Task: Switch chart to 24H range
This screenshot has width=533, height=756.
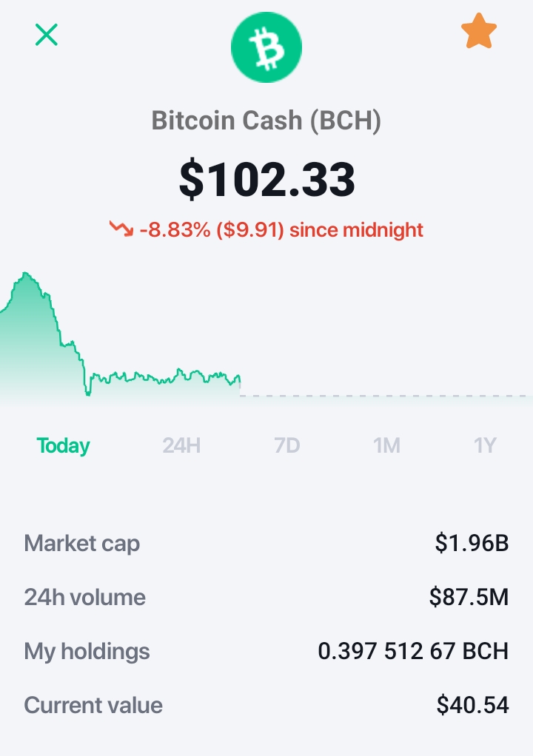Action: tap(181, 445)
